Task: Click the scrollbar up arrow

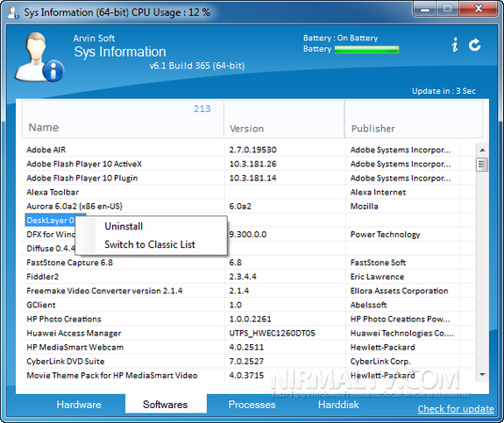Action: tap(482, 150)
